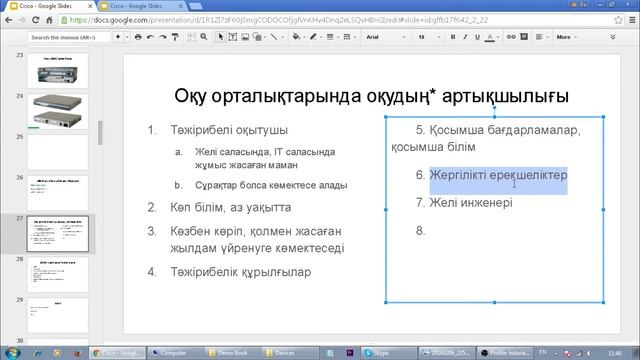The width and height of the screenshot is (640, 360).
Task: Select the arrow cursor tool
Action: coord(220,37)
